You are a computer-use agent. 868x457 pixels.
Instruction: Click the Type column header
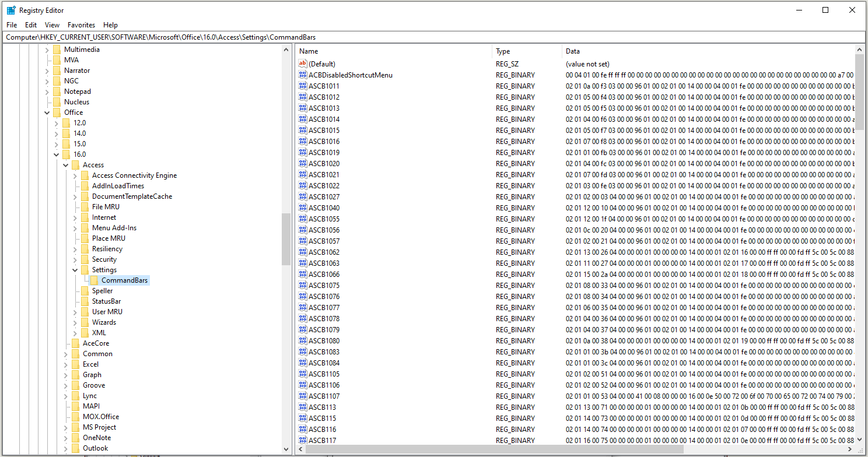point(527,51)
